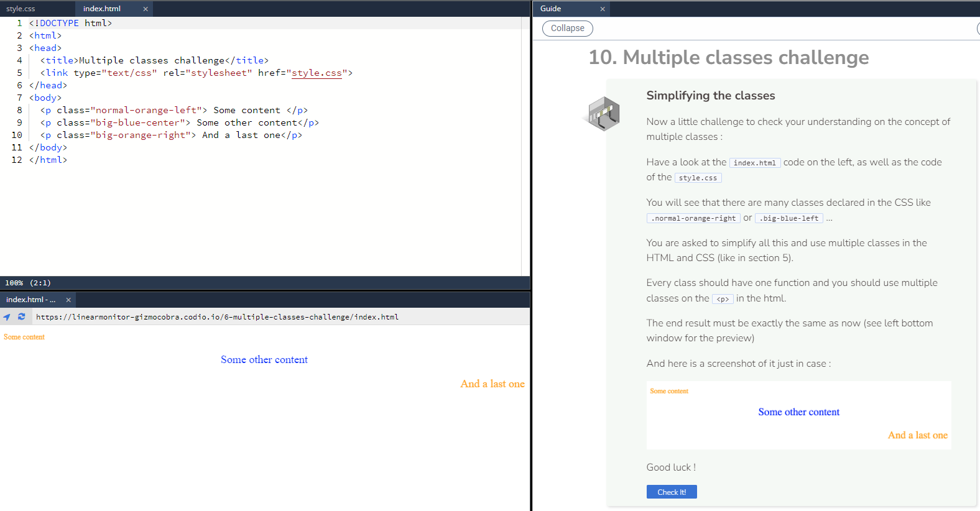Click the normal-orange-left class on line 8
Viewport: 980px width, 511px height.
coord(146,110)
